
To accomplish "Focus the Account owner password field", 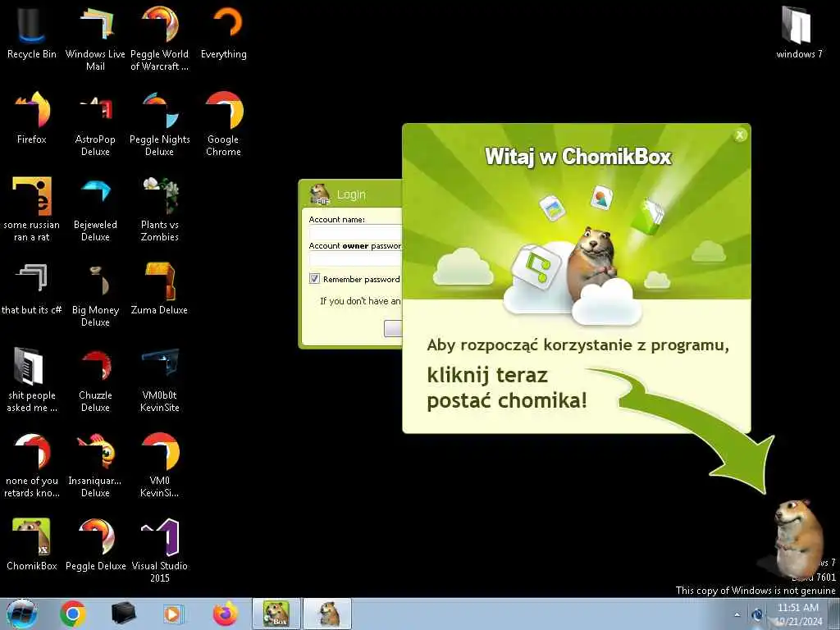I will click(356, 259).
